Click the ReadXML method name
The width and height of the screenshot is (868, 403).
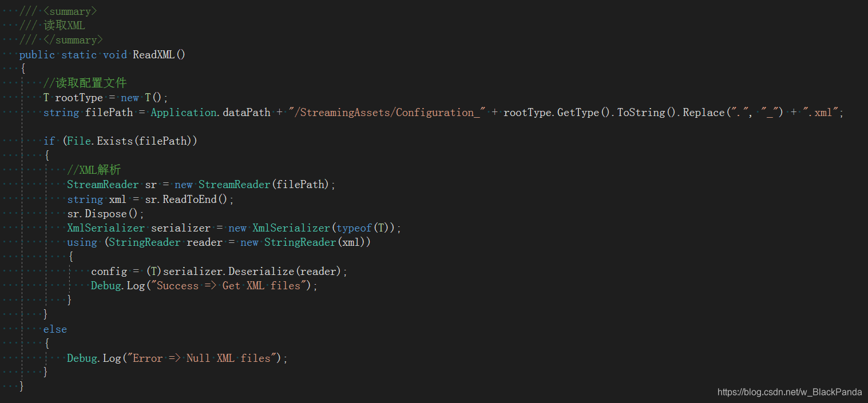pyautogui.click(x=153, y=54)
